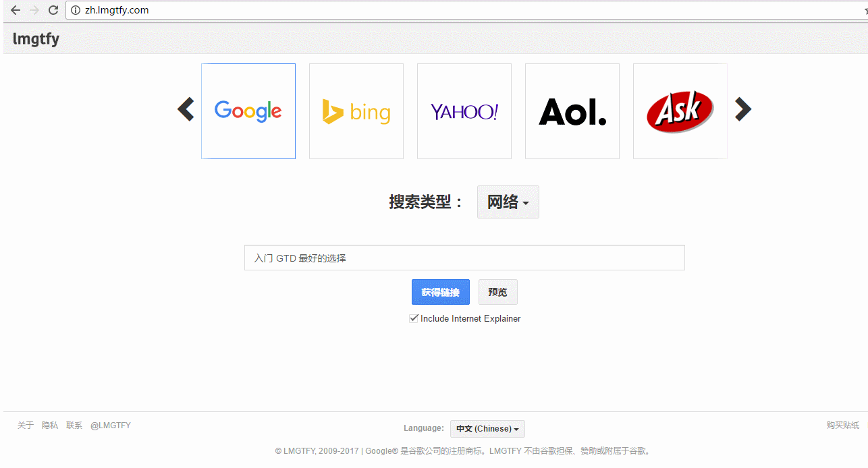Select the Ask search engine logo
Viewport: 868px width, 468px height.
(x=680, y=111)
